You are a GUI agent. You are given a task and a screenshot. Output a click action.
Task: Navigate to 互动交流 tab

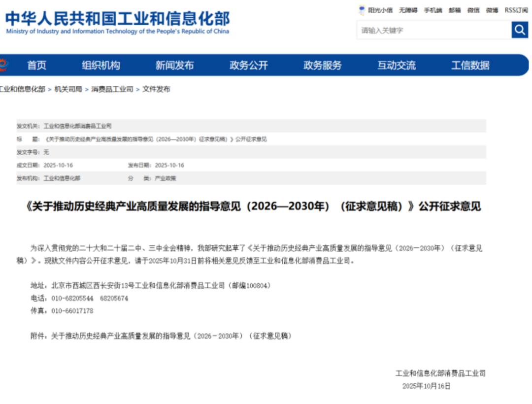coord(396,66)
